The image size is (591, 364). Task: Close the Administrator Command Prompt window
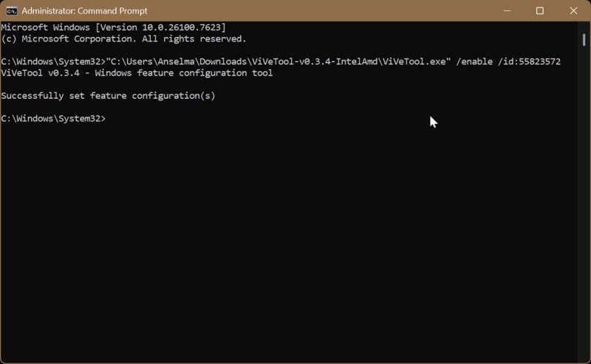coord(573,11)
